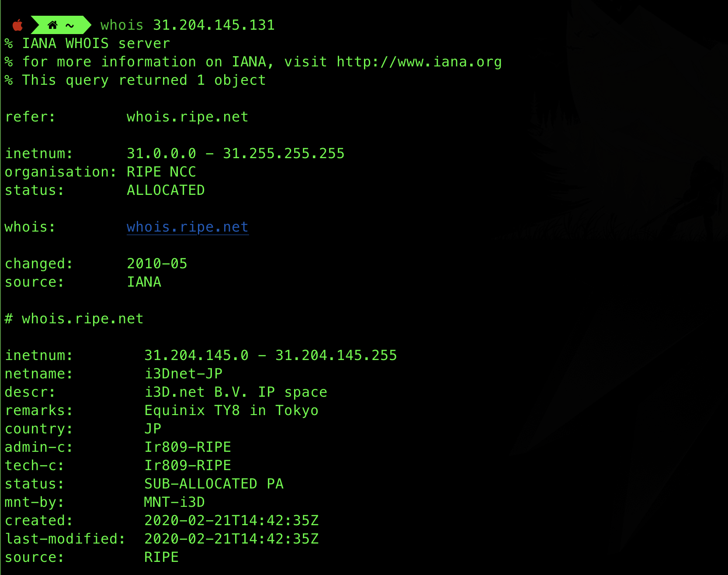Click the RIPE NCC organisation value
This screenshot has height=575, width=728.
click(x=161, y=172)
